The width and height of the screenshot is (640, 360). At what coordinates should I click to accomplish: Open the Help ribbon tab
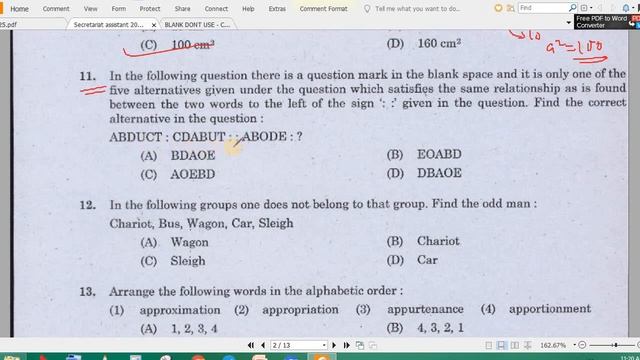point(248,9)
